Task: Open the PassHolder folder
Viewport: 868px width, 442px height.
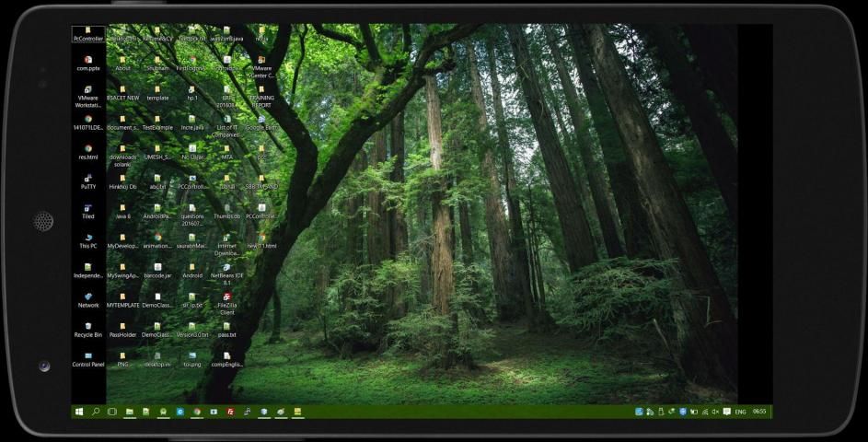Action: click(122, 327)
